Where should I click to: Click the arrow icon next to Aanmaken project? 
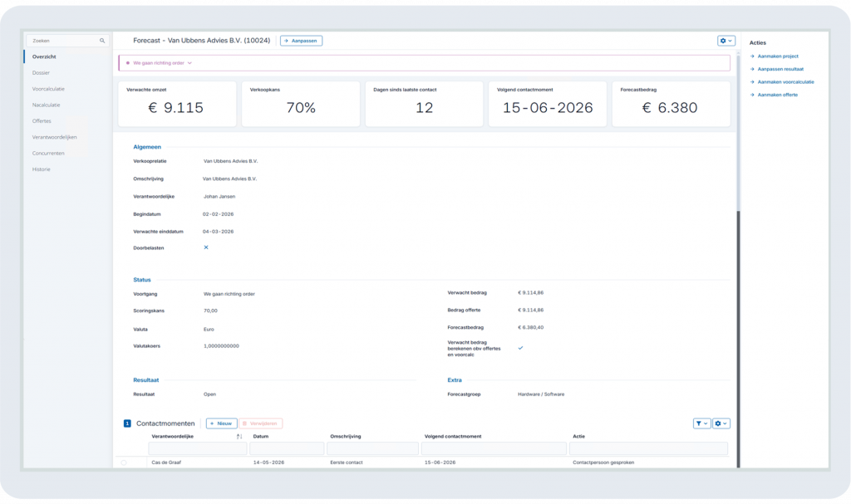[752, 56]
